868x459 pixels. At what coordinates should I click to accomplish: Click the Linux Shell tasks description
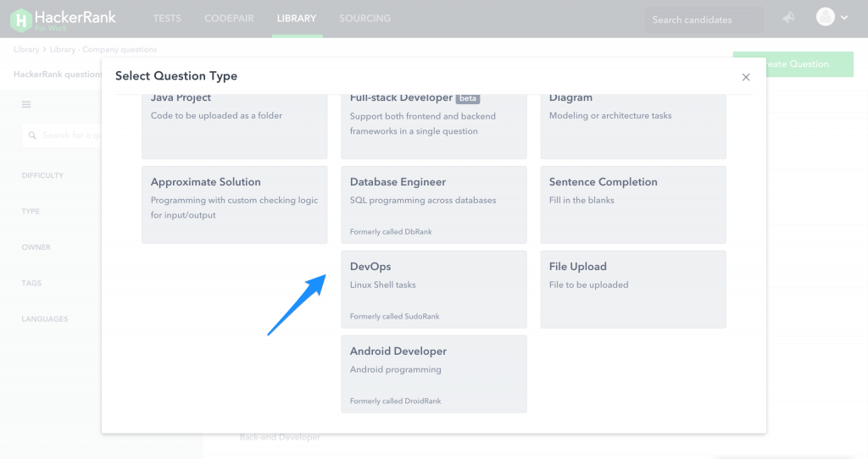[x=382, y=285]
